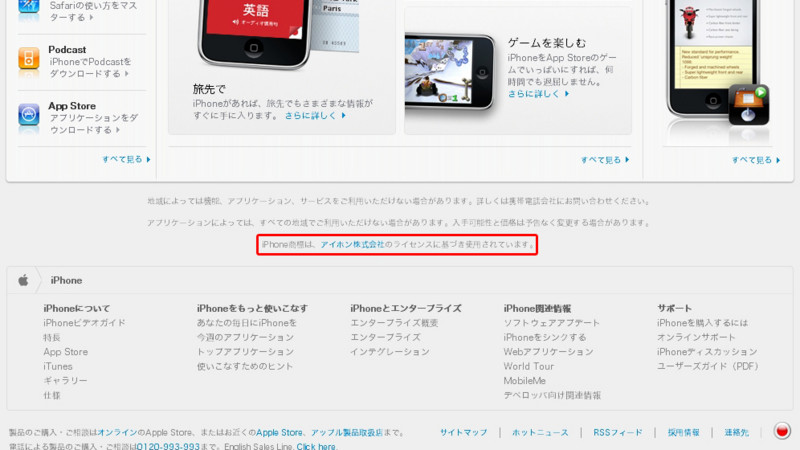800x450 pixels.
Task: Click the 'iPhoneとエンタープライズ' column heading
Action: coord(406,309)
